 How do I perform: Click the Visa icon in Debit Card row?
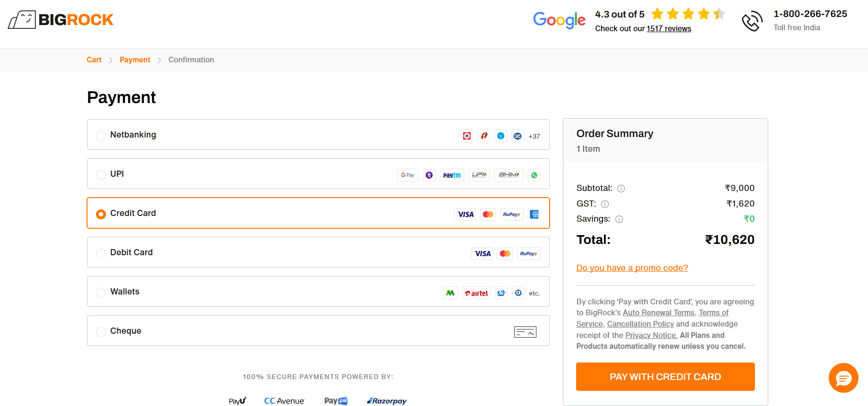(482, 254)
